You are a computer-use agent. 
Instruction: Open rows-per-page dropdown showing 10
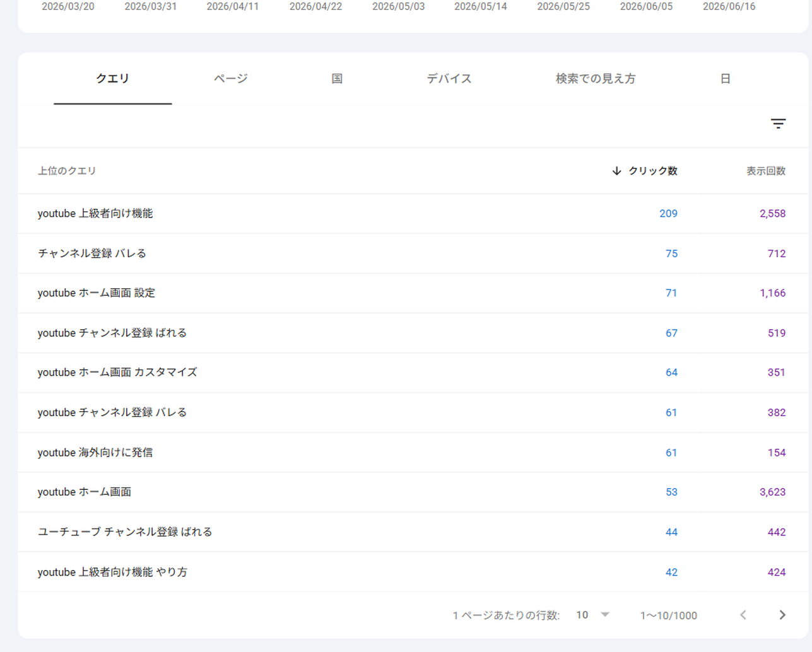click(592, 615)
